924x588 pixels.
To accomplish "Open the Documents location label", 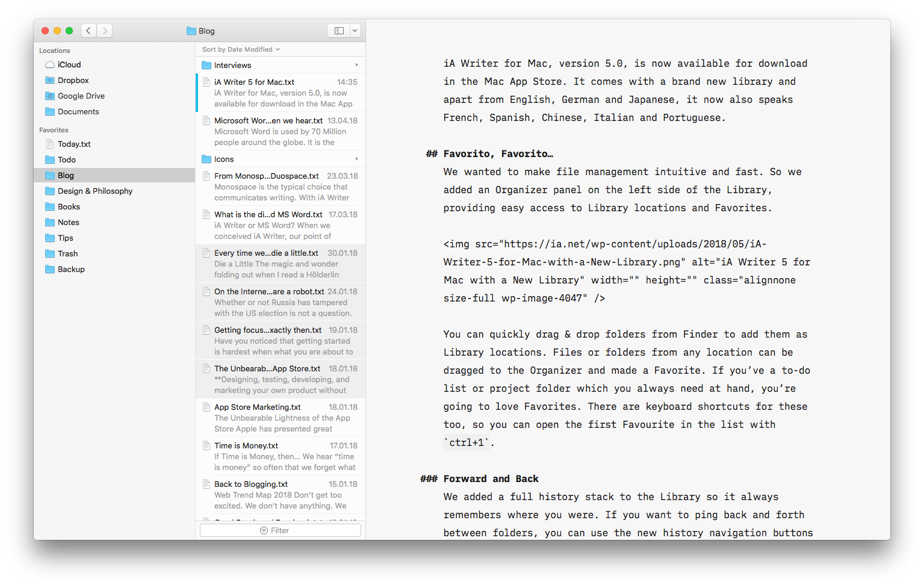I will (78, 111).
